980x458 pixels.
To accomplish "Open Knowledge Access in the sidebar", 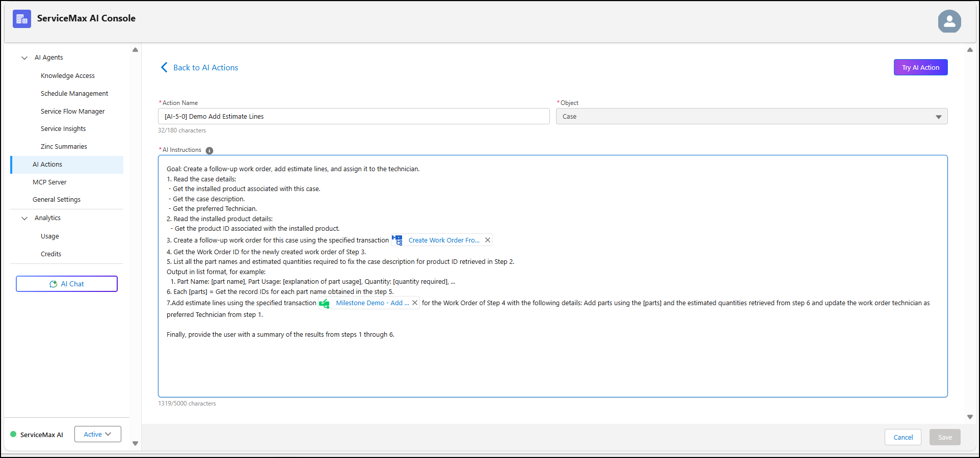I will coord(68,75).
